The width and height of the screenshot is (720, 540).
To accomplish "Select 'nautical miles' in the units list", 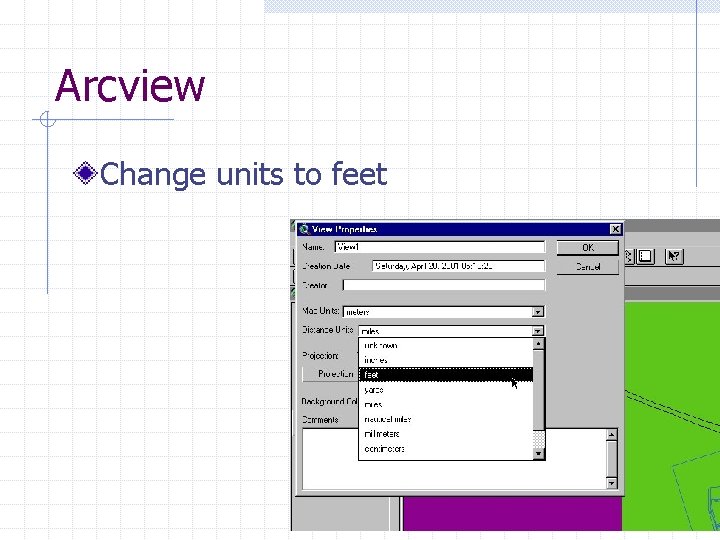I will (446, 419).
